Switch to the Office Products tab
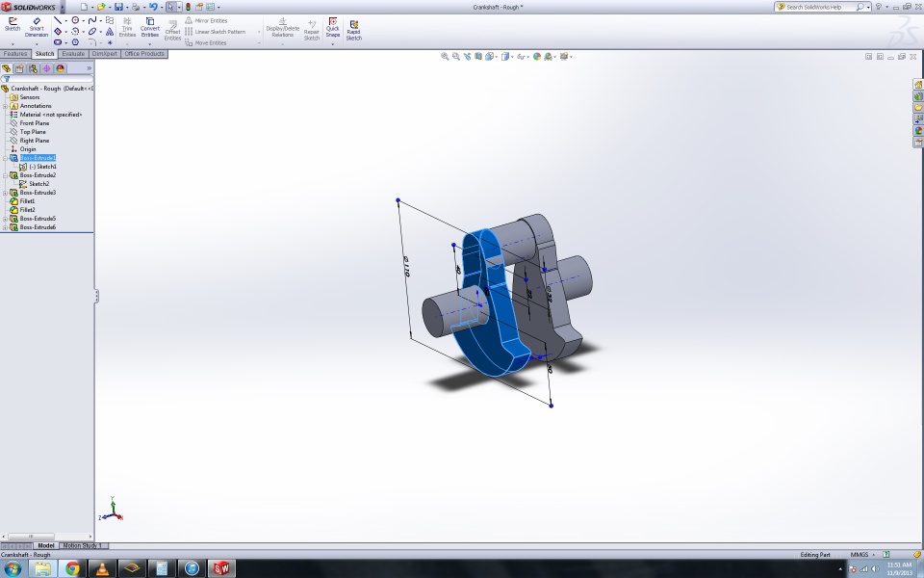924x578 pixels. point(144,54)
